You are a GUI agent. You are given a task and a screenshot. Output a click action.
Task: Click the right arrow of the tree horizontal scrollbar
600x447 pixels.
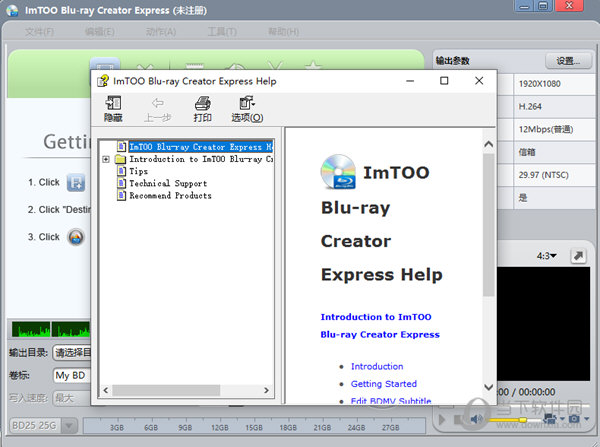[266, 390]
